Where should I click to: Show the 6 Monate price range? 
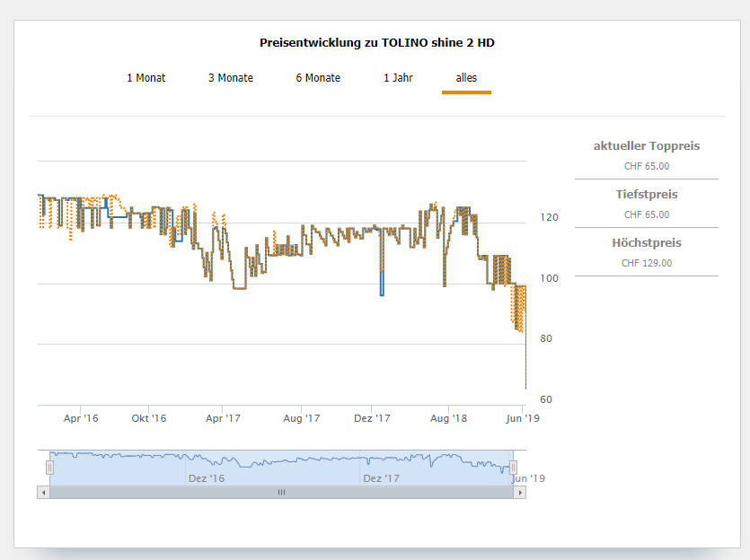point(318,78)
